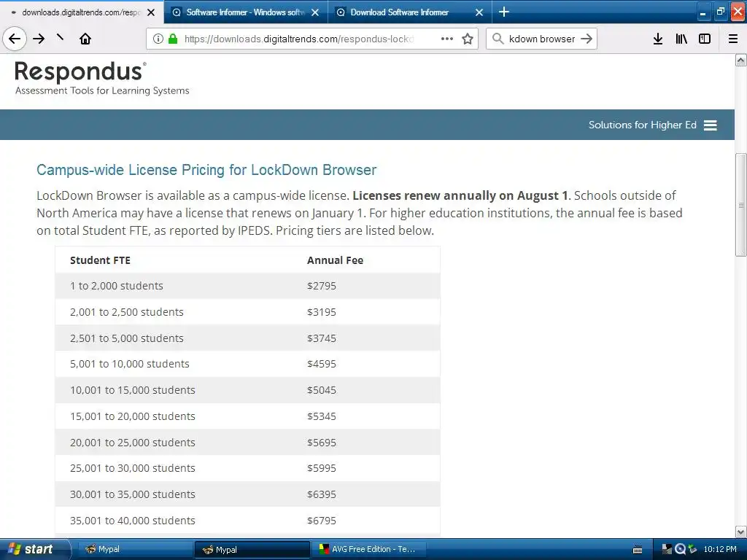The width and height of the screenshot is (747, 560).
Task: Select the 5,001 to 10,000 students cell
Action: point(130,364)
